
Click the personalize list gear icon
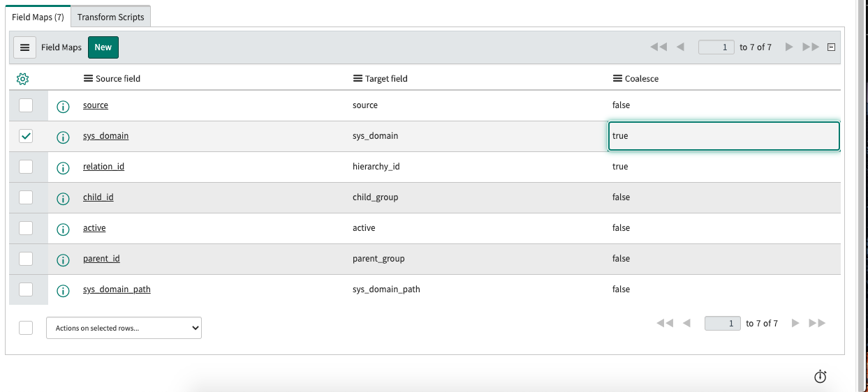coord(22,79)
